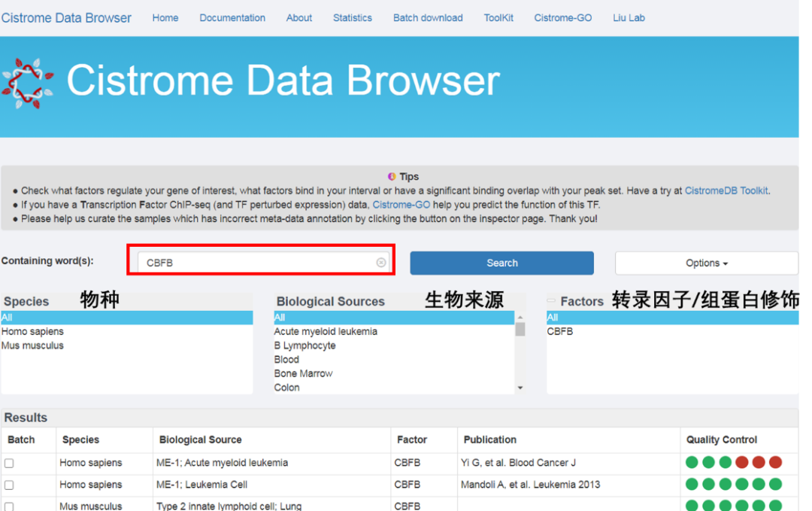This screenshot has width=812, height=511.
Task: Click the Tips lightbulb icon
Action: (392, 176)
